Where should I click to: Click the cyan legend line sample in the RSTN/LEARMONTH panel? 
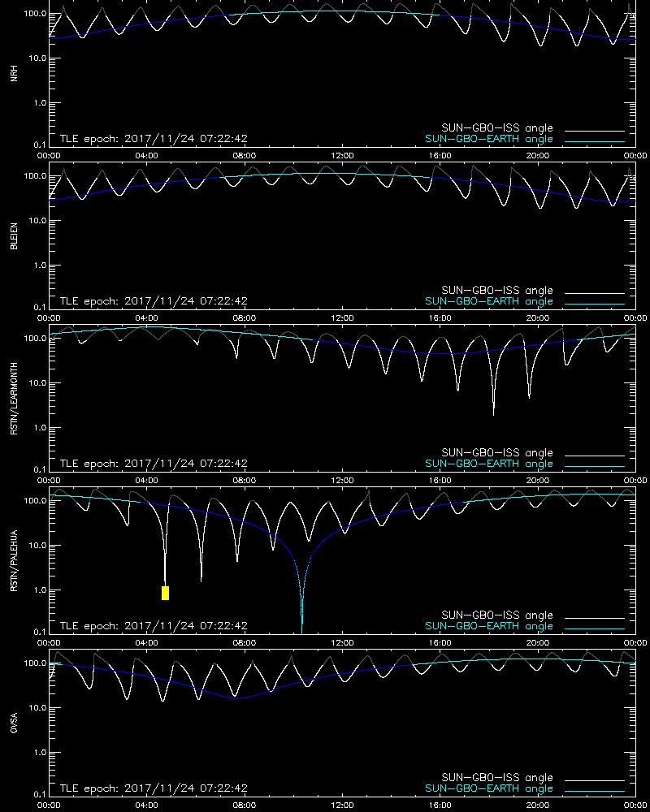(595, 466)
